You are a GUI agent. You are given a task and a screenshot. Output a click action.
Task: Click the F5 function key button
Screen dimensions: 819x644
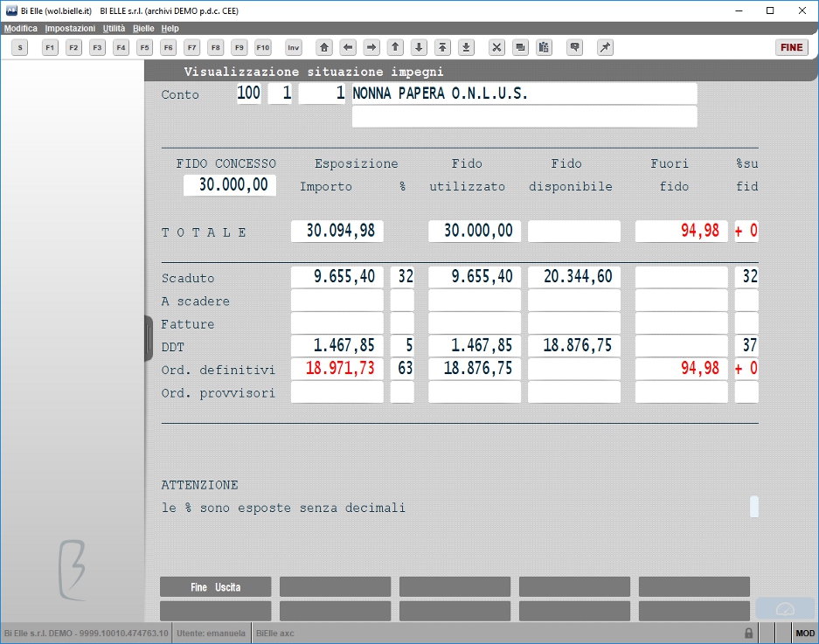click(145, 47)
